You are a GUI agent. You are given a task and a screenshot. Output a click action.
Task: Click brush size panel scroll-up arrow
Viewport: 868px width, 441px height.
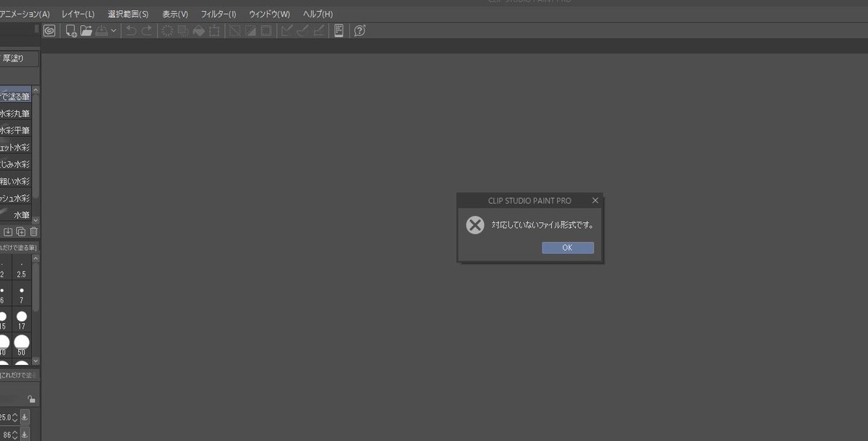pos(36,258)
